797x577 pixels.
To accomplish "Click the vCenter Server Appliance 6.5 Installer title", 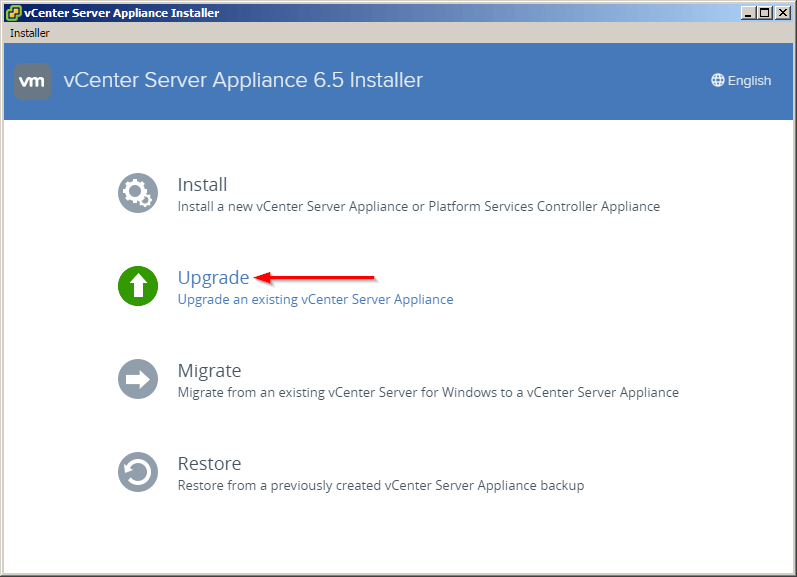I will tap(243, 80).
